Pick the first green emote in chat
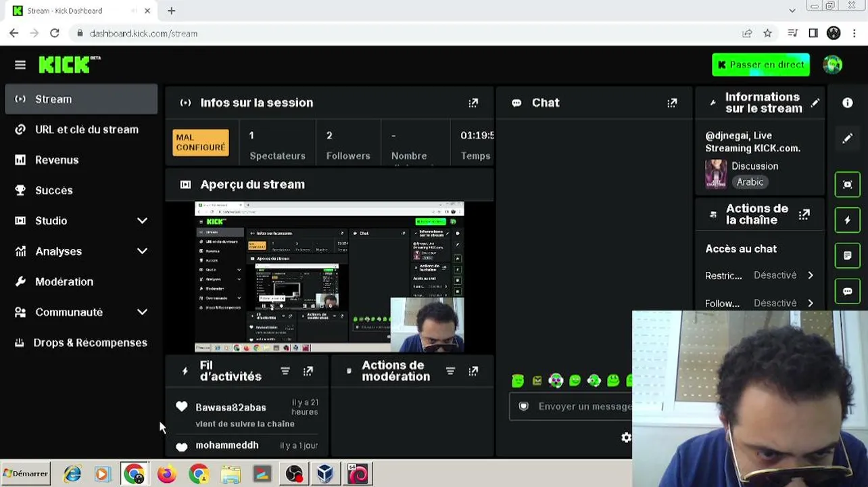Viewport: 868px width, 487px height. pos(518,381)
